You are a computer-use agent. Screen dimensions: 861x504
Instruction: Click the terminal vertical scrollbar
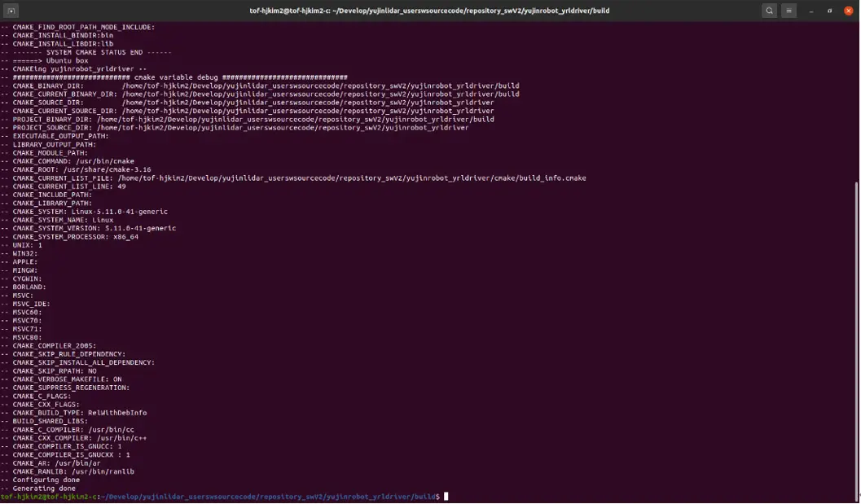[857, 340]
